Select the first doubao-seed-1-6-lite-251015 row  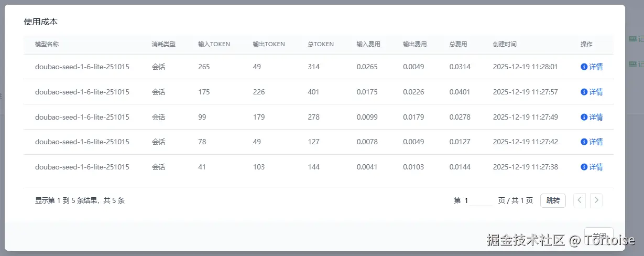(x=82, y=67)
